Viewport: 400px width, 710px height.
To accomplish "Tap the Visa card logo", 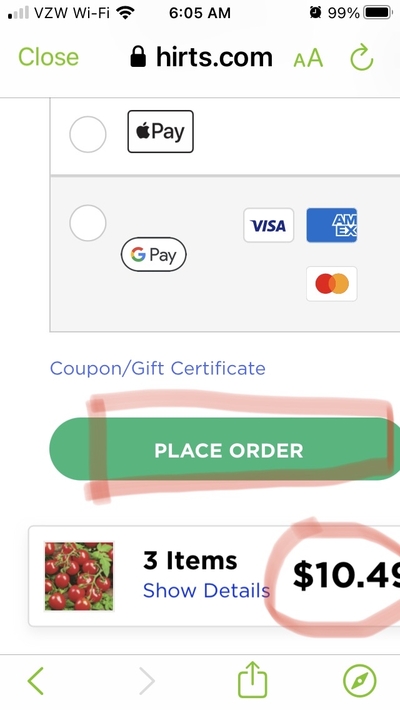I will 268,225.
